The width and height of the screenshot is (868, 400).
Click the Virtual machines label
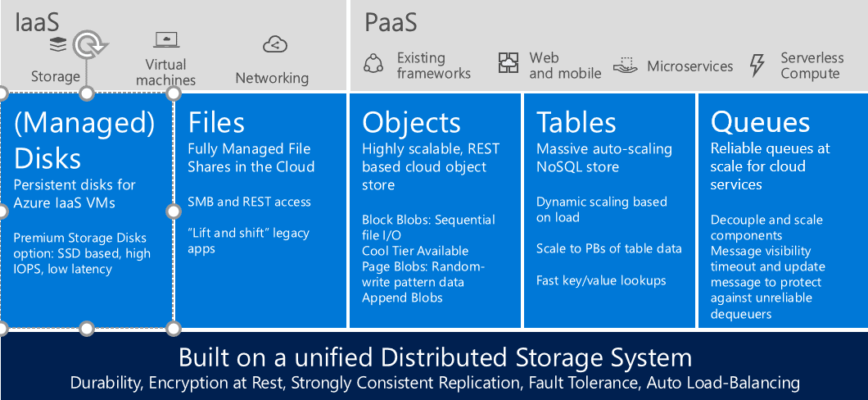tap(165, 72)
